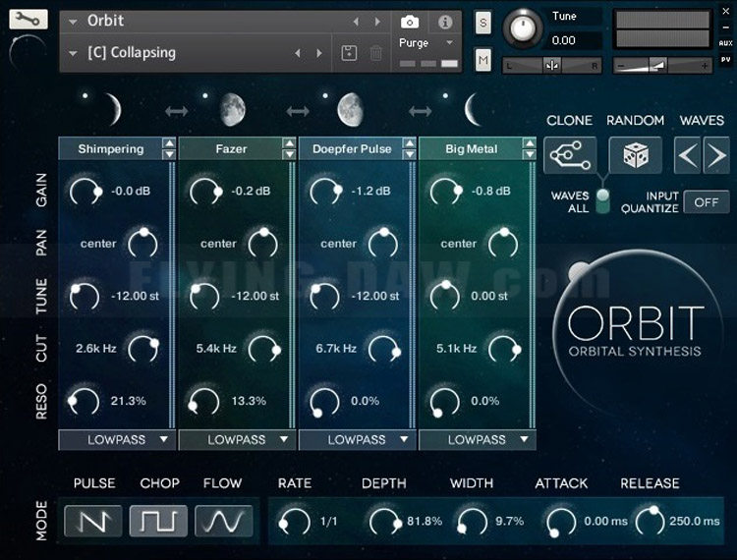
Task: Select the Pulse sawtooth mode icon
Action: (x=92, y=520)
